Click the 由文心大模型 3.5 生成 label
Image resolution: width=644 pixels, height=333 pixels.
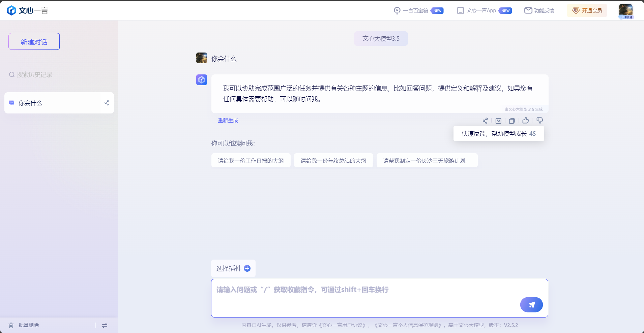pyautogui.click(x=524, y=109)
